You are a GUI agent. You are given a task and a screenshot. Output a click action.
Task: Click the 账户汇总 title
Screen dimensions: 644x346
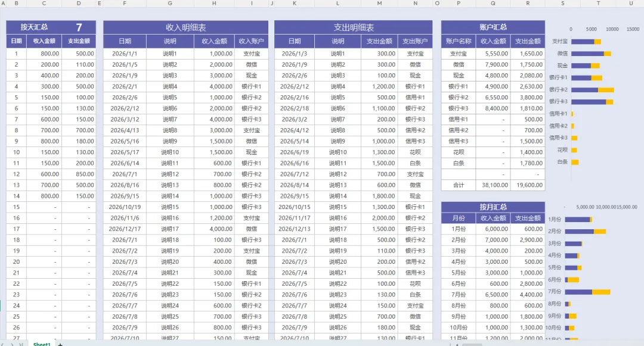[493, 27]
